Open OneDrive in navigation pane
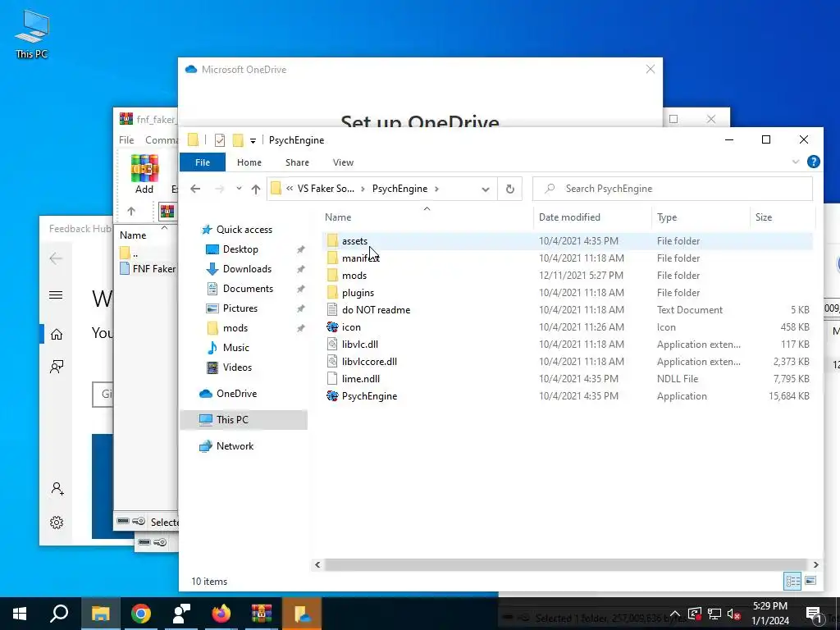The image size is (840, 630). coord(236,393)
